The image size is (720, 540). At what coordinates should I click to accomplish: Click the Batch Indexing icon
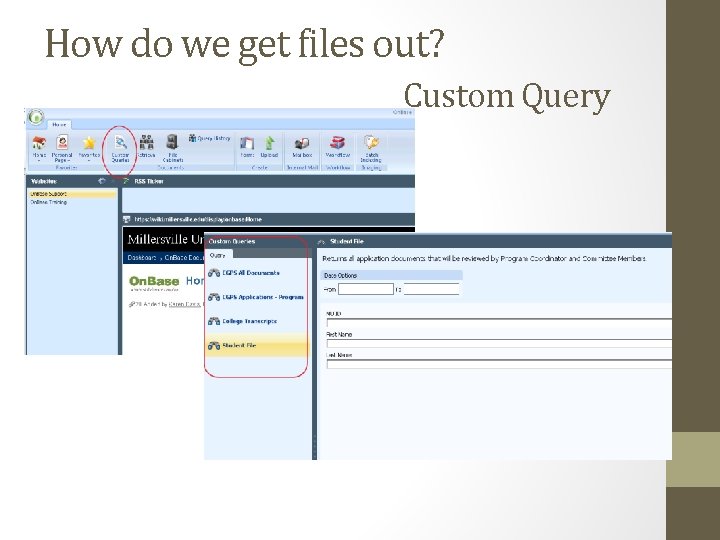(371, 143)
